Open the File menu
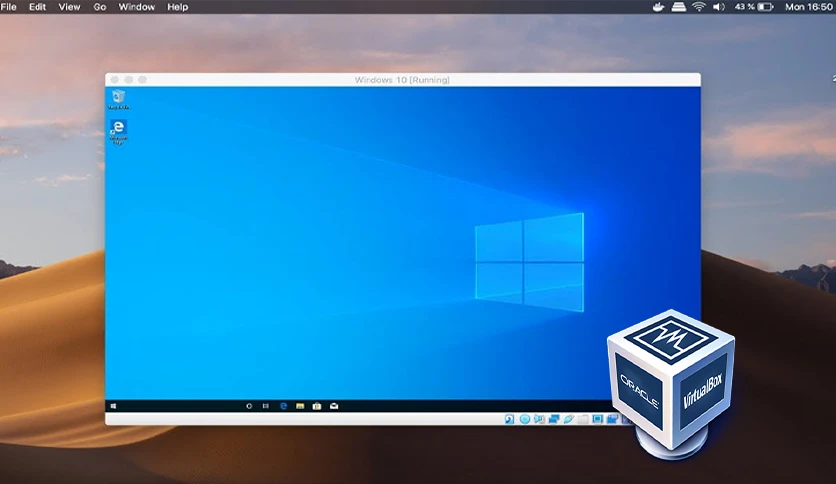 (9, 7)
